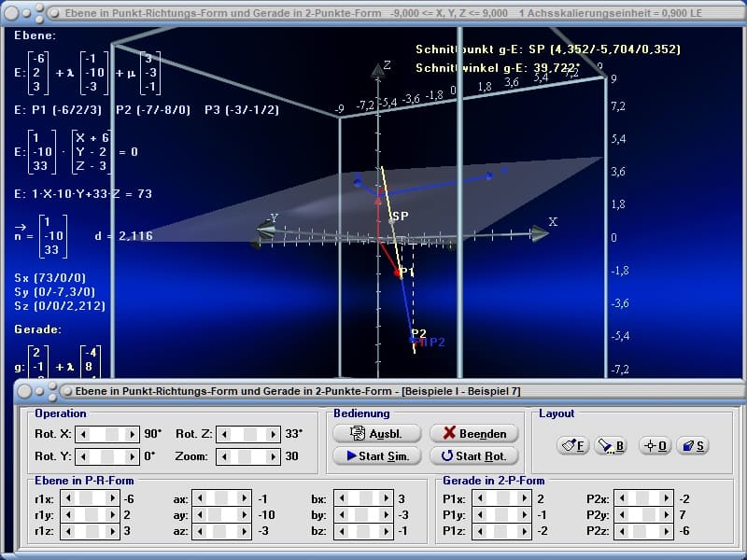Increase Rot. Y using its right arrow
747x560 pixels.
(132, 456)
